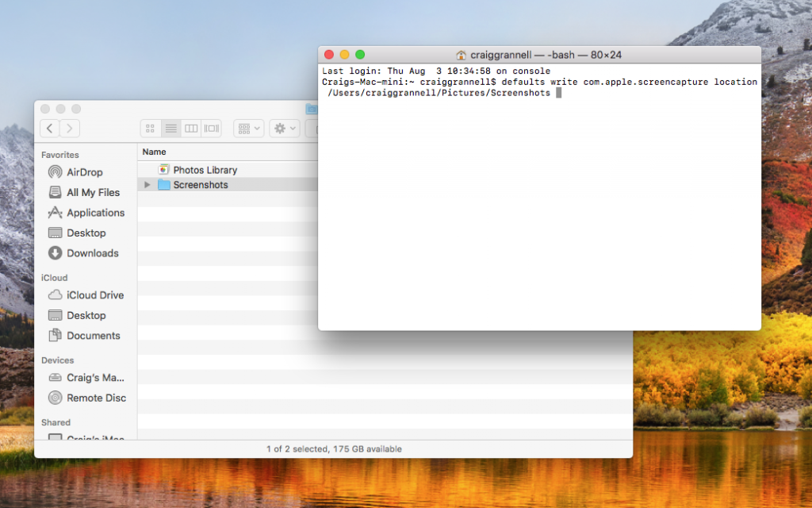Minimize the Terminal window
The width and height of the screenshot is (812, 508).
click(344, 55)
